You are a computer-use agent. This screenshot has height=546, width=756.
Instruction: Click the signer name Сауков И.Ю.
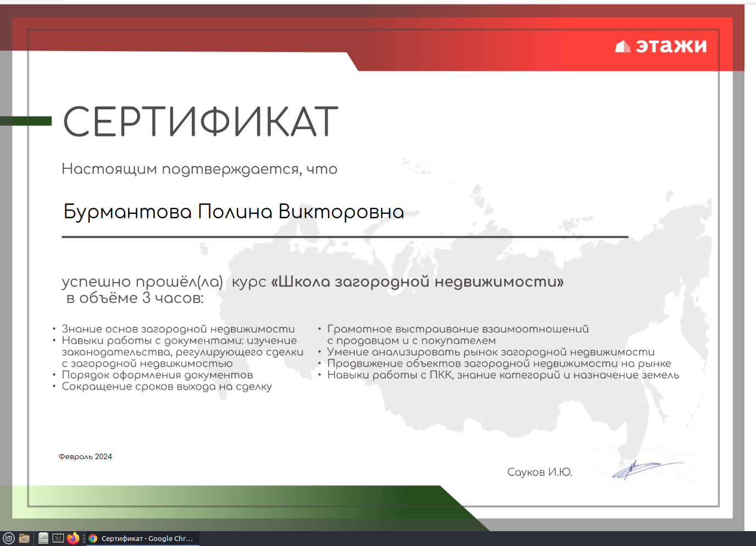[x=540, y=472]
